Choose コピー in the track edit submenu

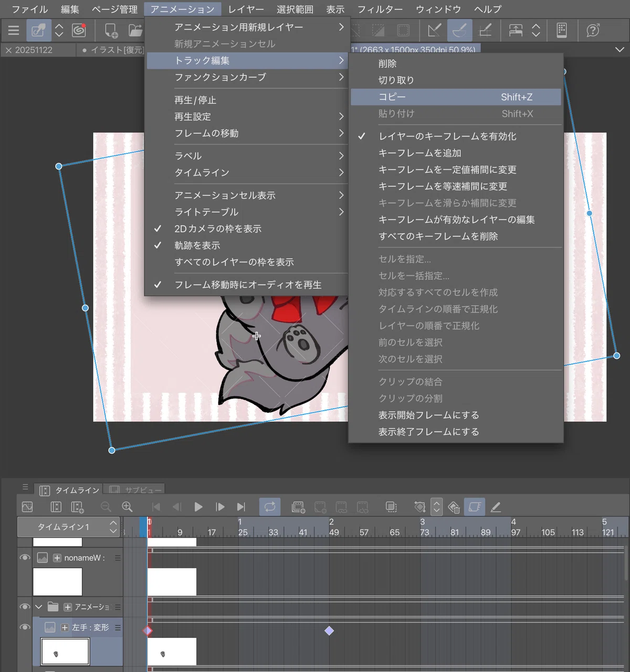(456, 97)
